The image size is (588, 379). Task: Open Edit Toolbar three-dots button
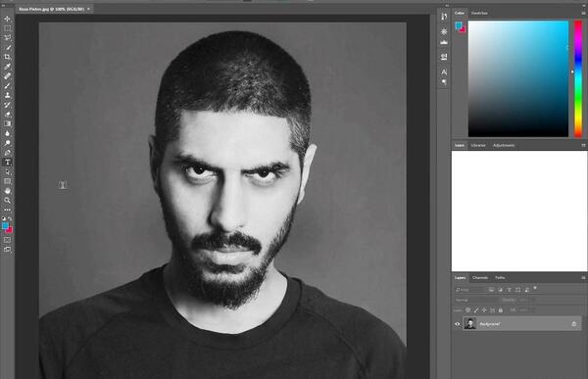click(x=8, y=210)
